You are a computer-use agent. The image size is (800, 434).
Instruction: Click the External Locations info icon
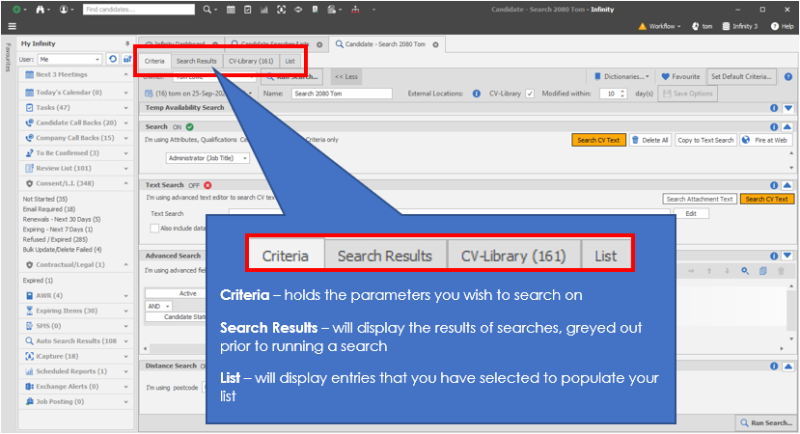coord(475,93)
